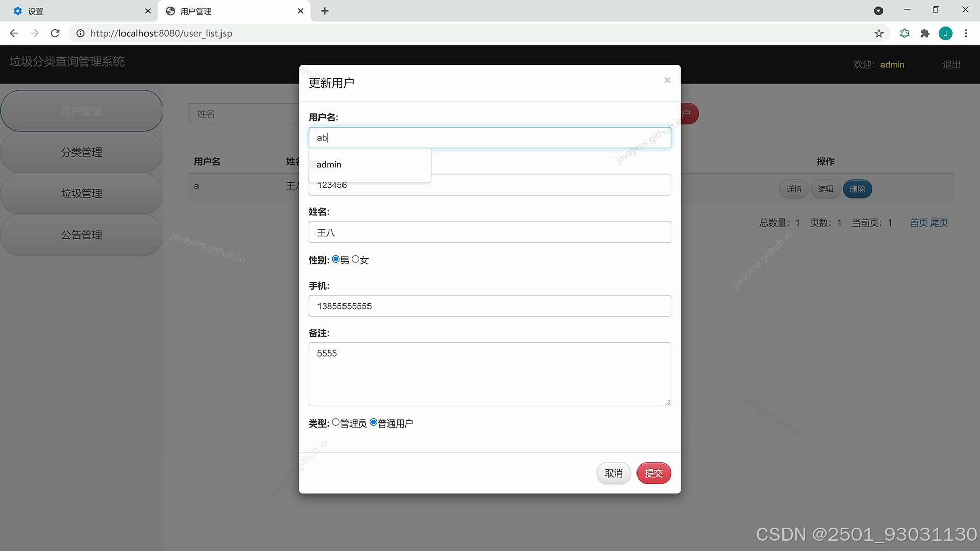Open 垃圾管理 in the sidebar
The width and height of the screenshot is (980, 551).
click(x=82, y=193)
